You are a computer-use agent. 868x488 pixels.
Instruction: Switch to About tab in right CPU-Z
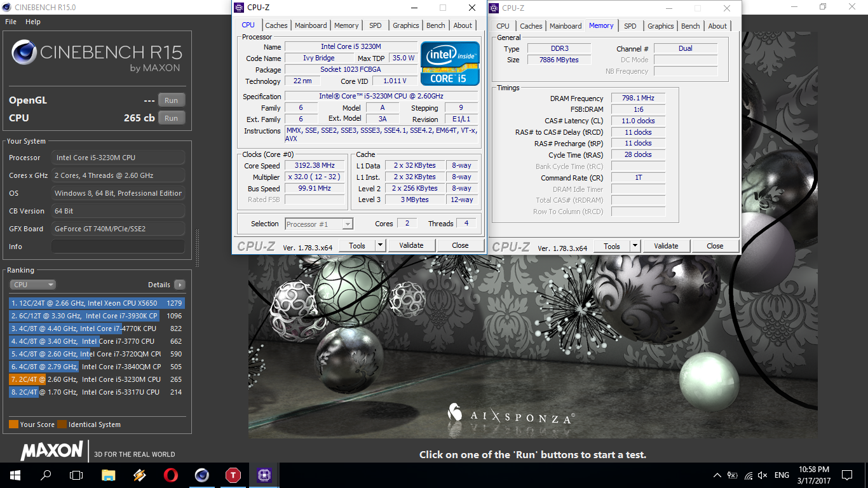pos(717,26)
